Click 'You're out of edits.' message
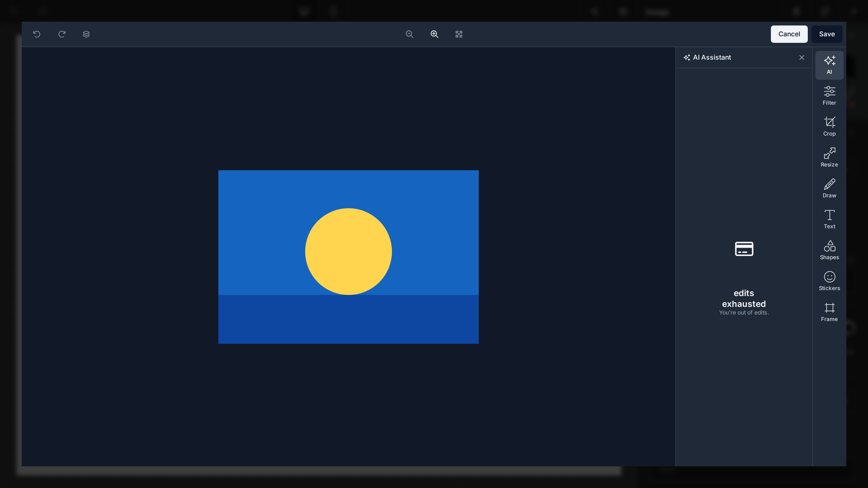 click(744, 313)
